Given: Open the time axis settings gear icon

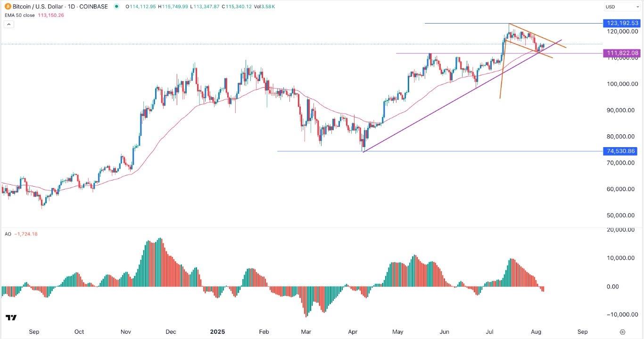Looking at the screenshot, I should pyautogui.click(x=623, y=331).
